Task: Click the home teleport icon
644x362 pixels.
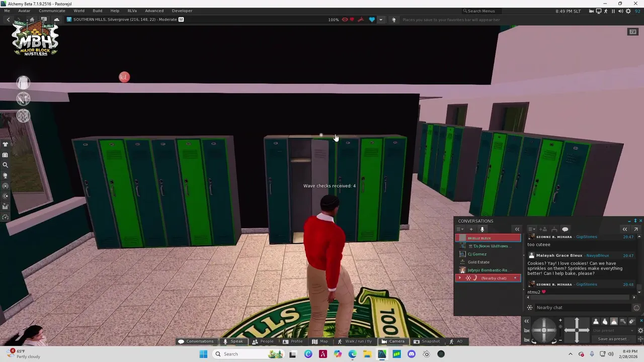Action: point(32,20)
